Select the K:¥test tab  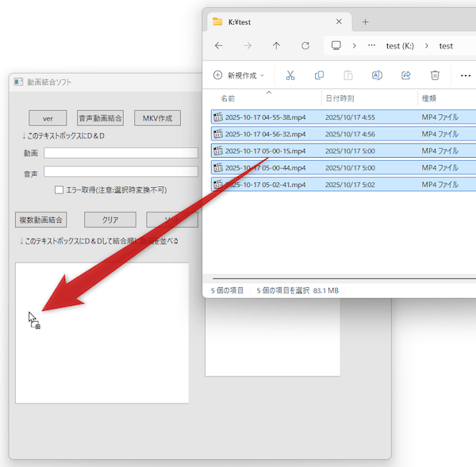tap(279, 22)
